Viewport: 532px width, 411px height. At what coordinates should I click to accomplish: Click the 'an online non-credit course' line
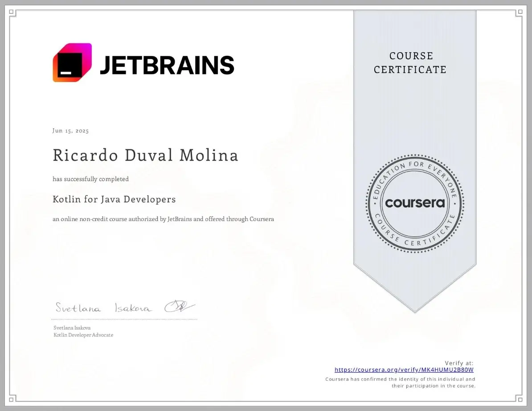(x=163, y=219)
